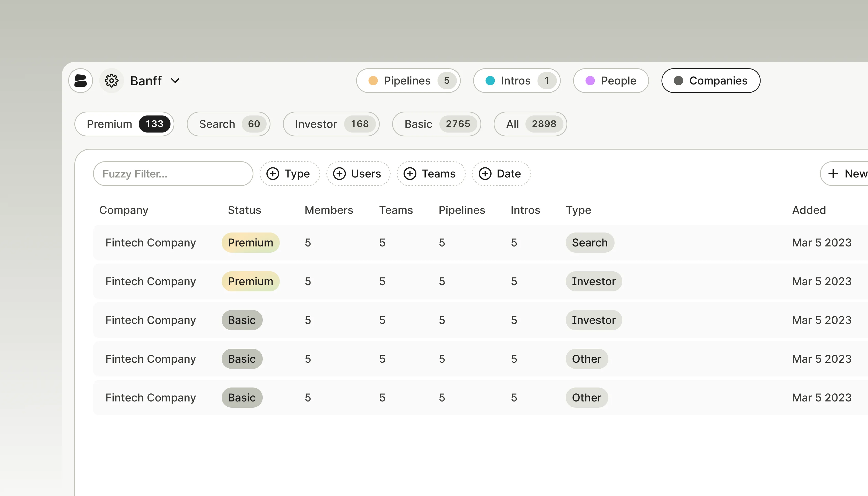868x496 pixels.
Task: Focus the Fuzzy Filter input field
Action: tap(173, 174)
